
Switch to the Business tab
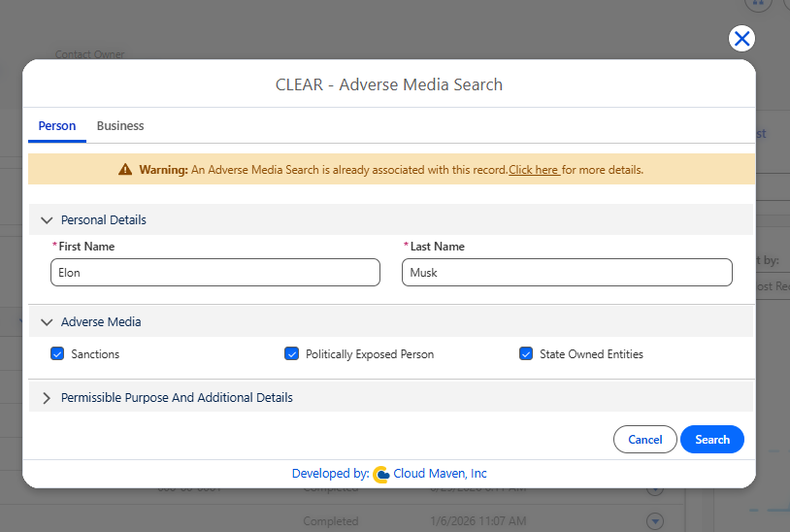pyautogui.click(x=120, y=126)
